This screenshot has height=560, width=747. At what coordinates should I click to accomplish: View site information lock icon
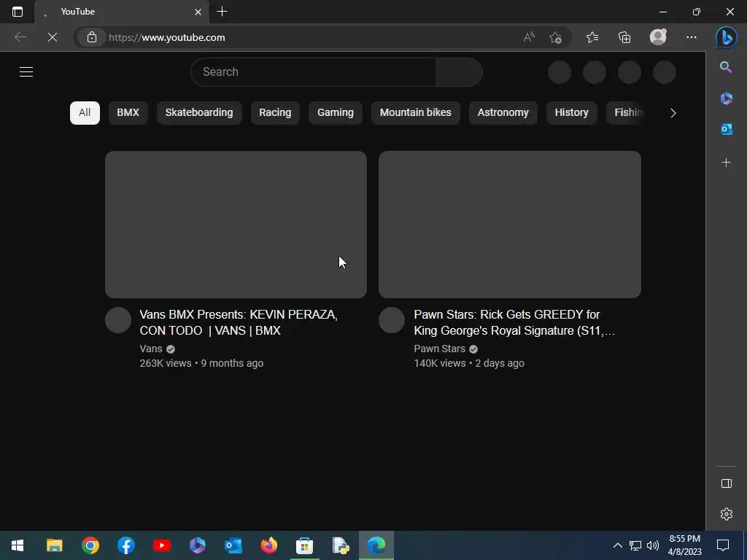(x=92, y=37)
